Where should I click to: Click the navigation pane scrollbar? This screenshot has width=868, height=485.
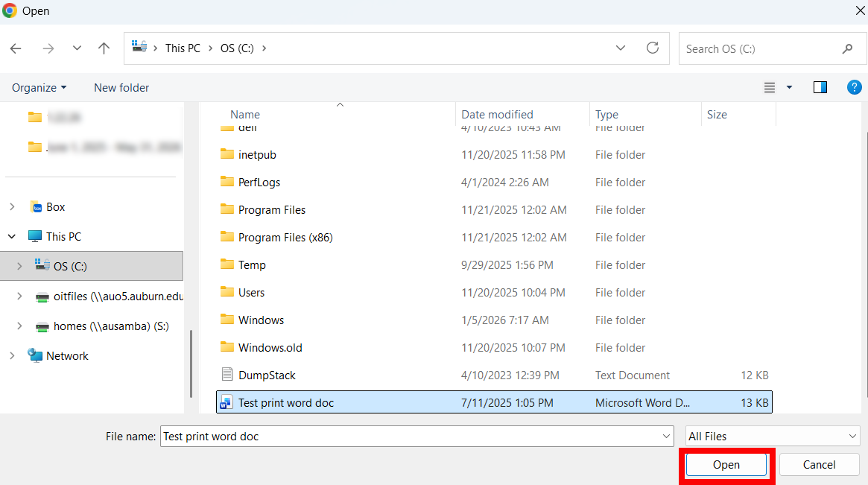[x=191, y=364]
